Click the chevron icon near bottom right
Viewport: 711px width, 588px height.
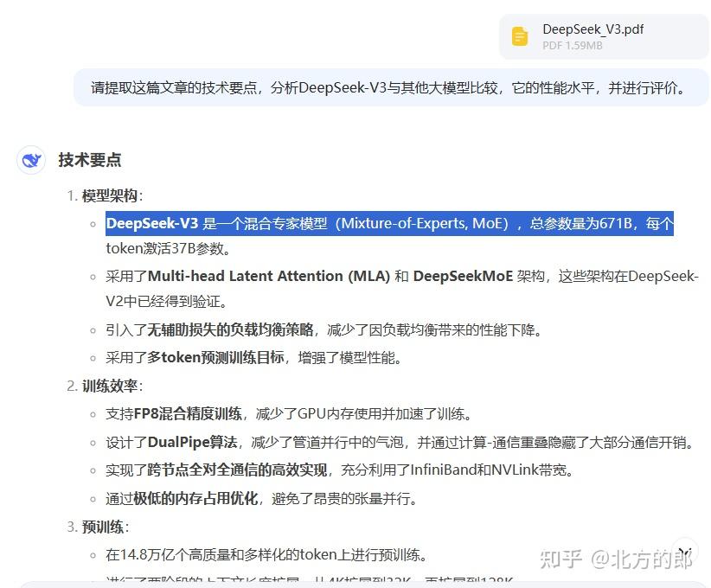(x=685, y=549)
